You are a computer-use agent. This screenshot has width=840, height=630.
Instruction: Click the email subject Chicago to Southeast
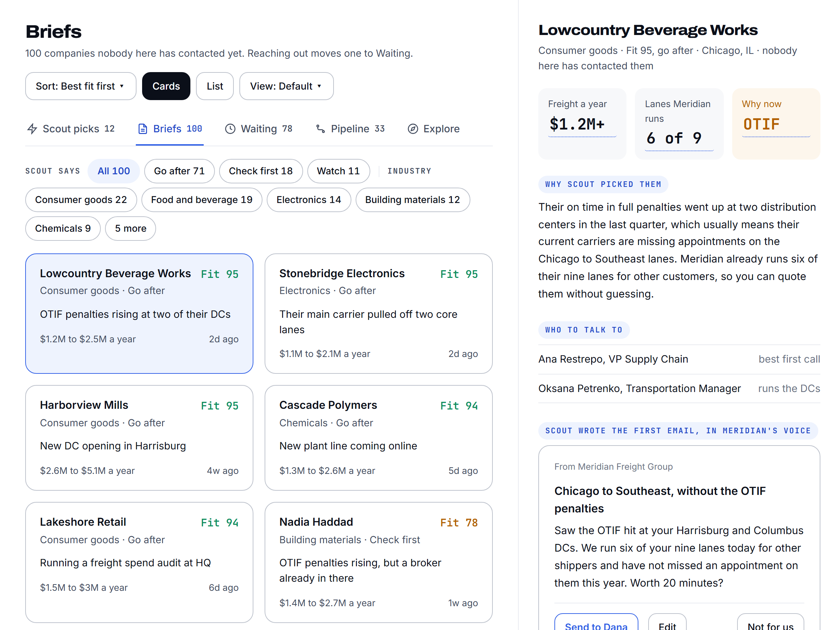(660, 499)
